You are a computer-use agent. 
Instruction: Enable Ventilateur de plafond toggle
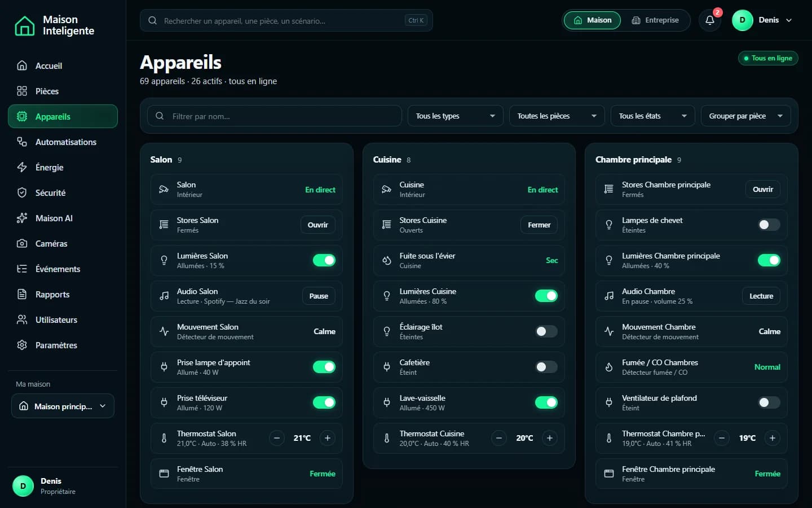coord(769,402)
